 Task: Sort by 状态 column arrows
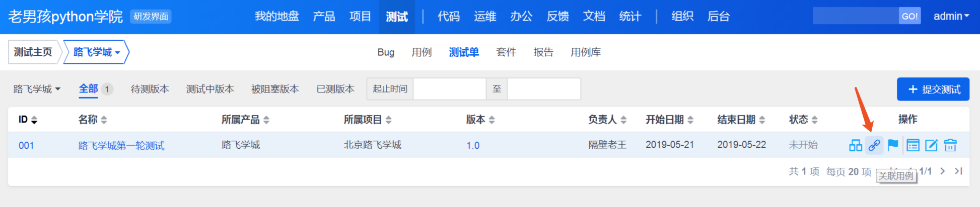pos(803,120)
